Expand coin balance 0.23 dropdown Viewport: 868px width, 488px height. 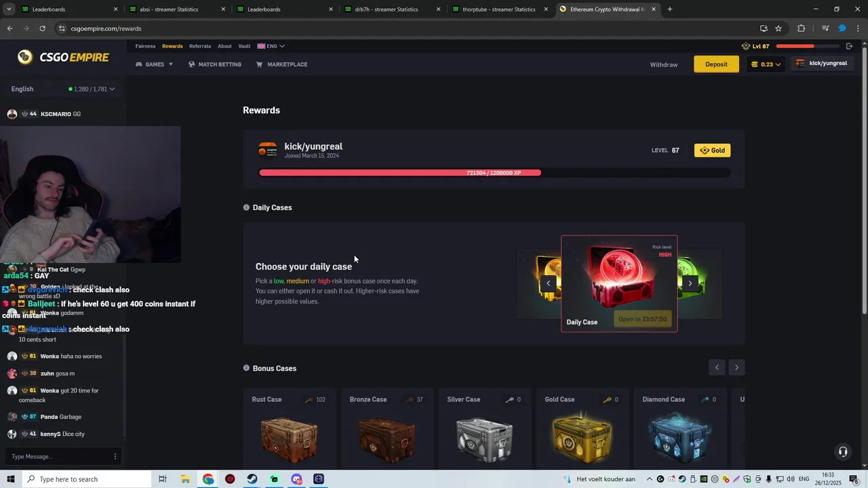point(766,64)
